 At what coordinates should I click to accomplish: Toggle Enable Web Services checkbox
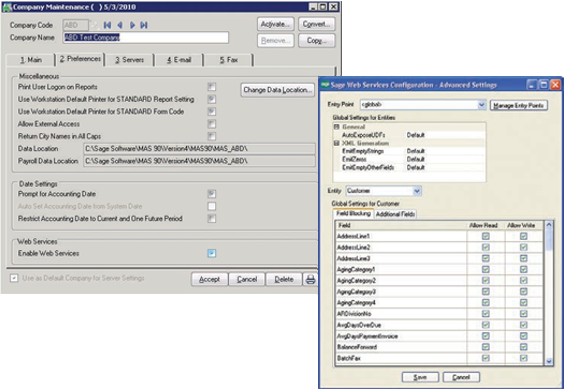pyautogui.click(x=212, y=253)
